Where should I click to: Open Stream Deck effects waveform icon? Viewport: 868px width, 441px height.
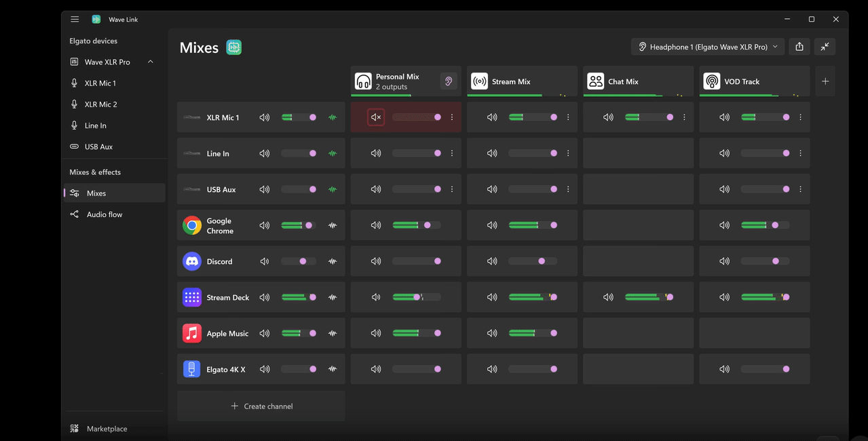click(x=333, y=297)
